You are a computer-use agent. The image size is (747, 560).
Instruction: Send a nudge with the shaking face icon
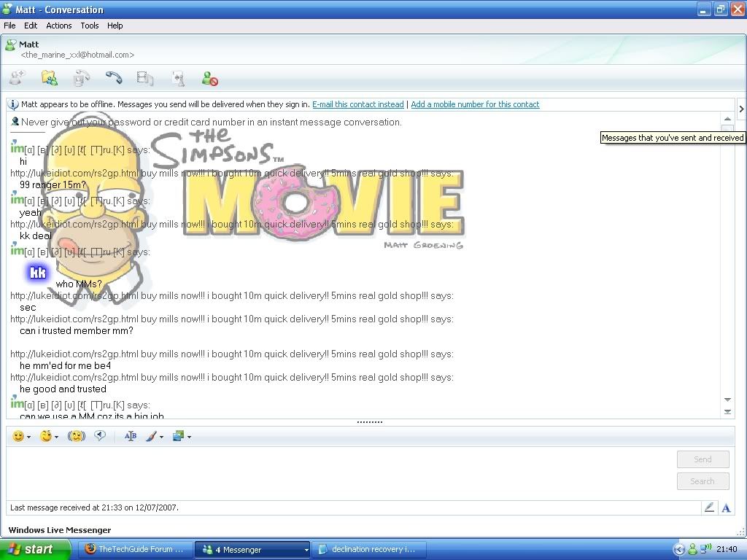point(77,436)
